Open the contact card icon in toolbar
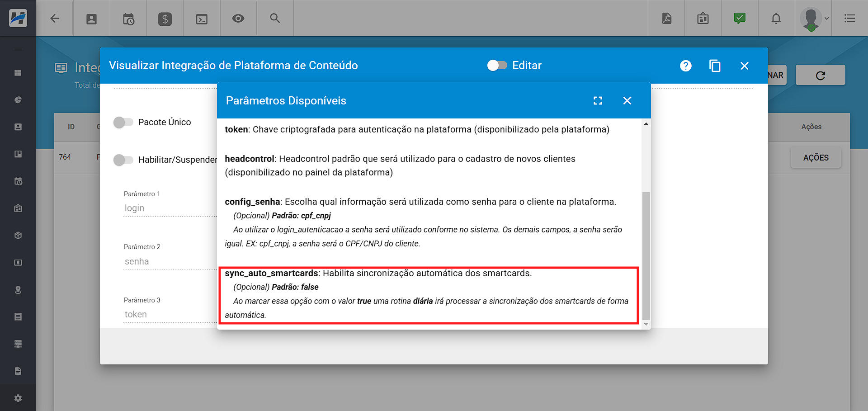Image resolution: width=868 pixels, height=411 pixels. click(x=92, y=19)
